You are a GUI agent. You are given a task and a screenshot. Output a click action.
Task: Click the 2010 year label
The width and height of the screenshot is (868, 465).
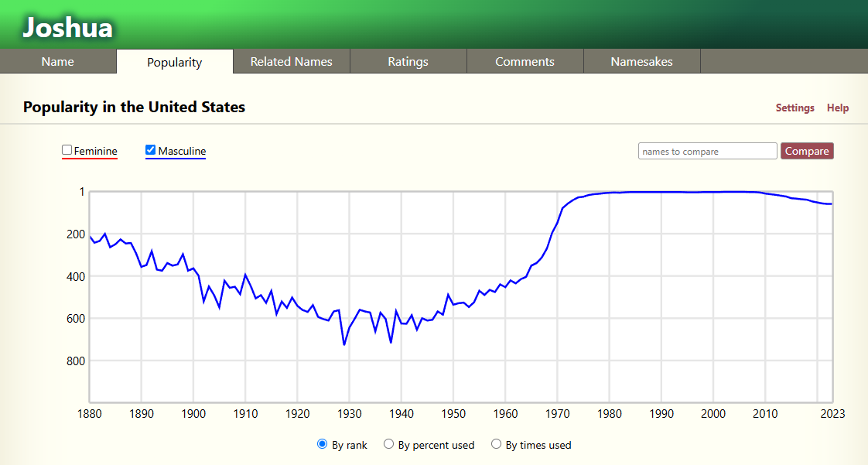765,413
